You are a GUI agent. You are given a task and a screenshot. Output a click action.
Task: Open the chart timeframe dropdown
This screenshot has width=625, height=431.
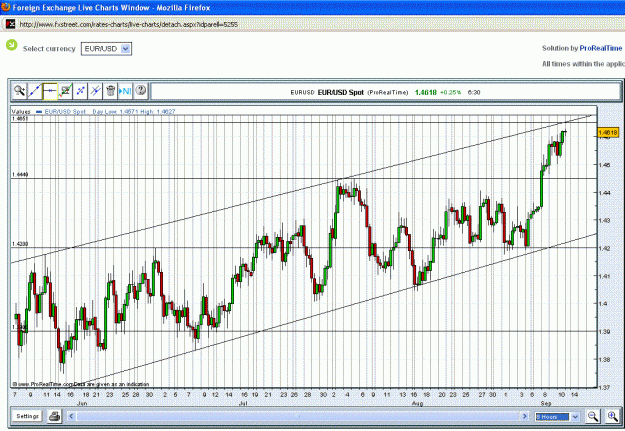pos(557,417)
